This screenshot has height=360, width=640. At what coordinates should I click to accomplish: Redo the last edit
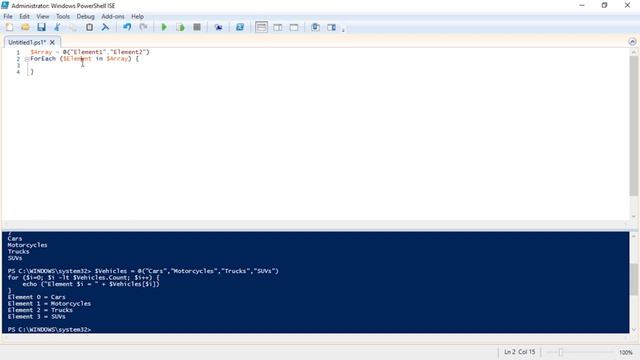pos(143,27)
